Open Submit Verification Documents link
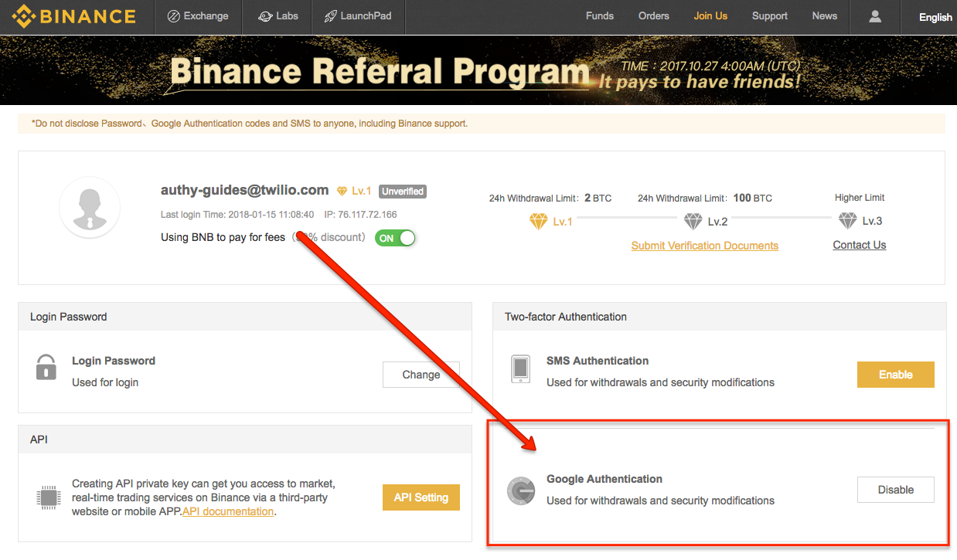 click(704, 245)
